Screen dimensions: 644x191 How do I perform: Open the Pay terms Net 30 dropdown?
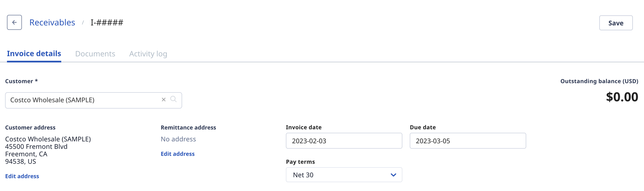pyautogui.click(x=344, y=175)
